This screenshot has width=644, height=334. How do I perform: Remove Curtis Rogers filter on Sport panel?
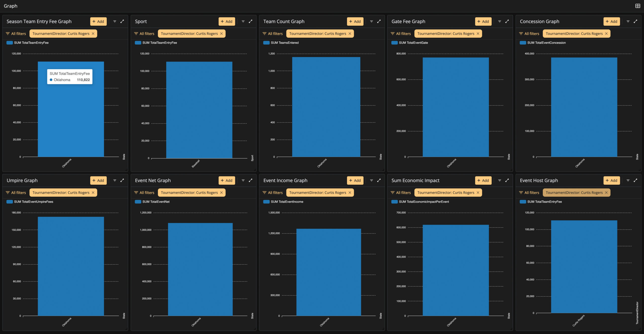tap(221, 34)
